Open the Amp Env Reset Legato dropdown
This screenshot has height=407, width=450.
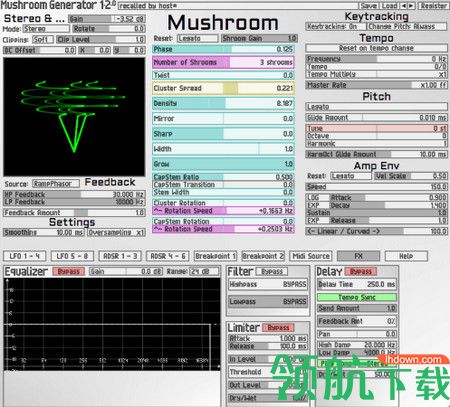pyautogui.click(x=351, y=176)
